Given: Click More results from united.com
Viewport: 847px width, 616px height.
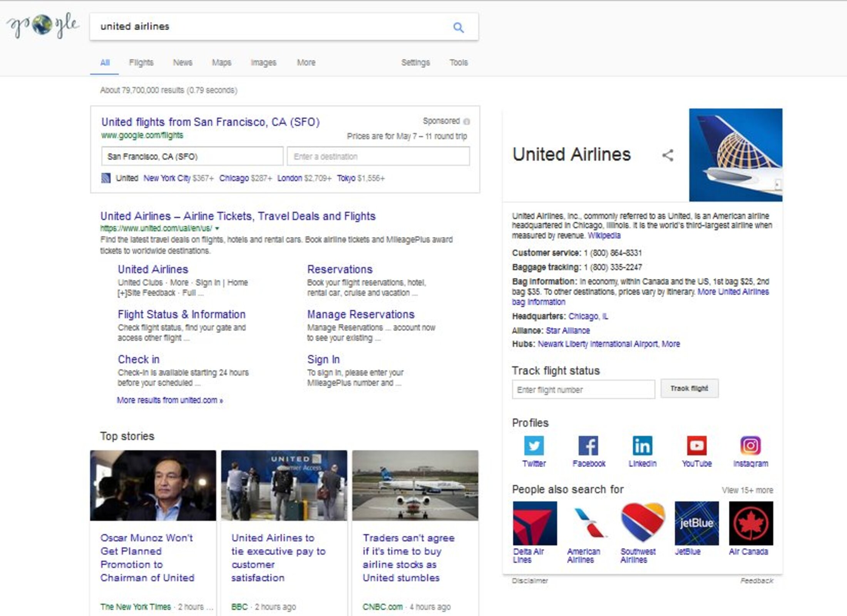Looking at the screenshot, I should click(170, 400).
